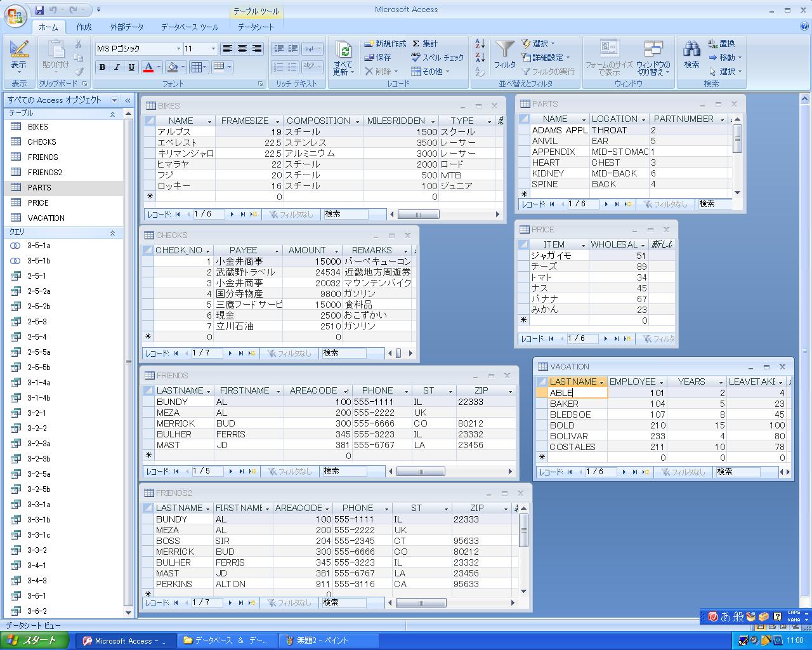This screenshot has height=650, width=812.
Task: Switch to the ホーム ribbon tab
Action: [x=48, y=27]
